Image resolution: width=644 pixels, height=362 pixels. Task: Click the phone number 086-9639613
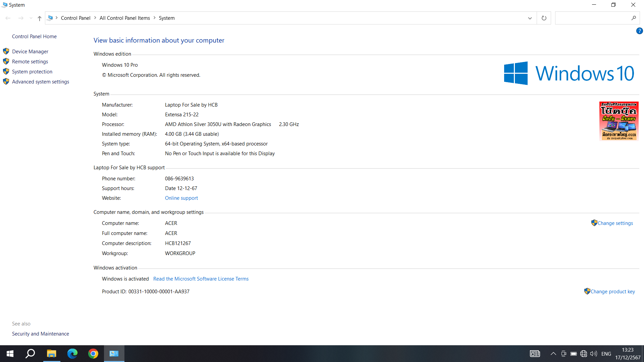[179, 178]
